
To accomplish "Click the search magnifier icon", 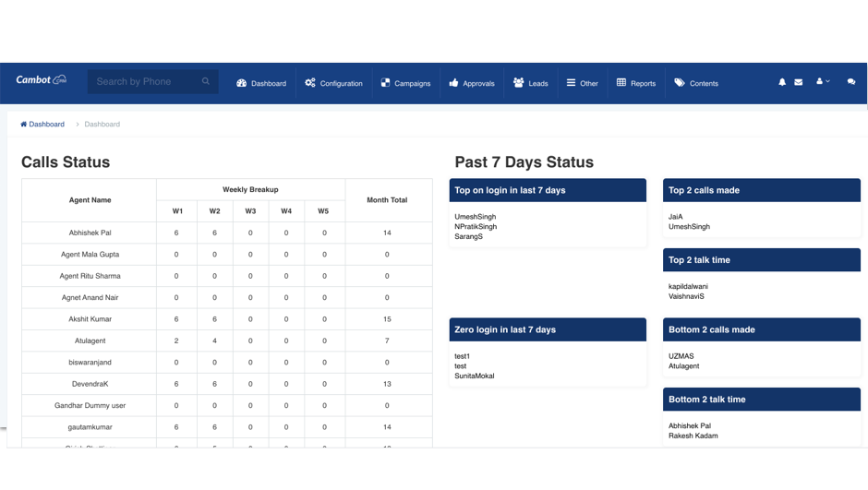I will tap(206, 81).
